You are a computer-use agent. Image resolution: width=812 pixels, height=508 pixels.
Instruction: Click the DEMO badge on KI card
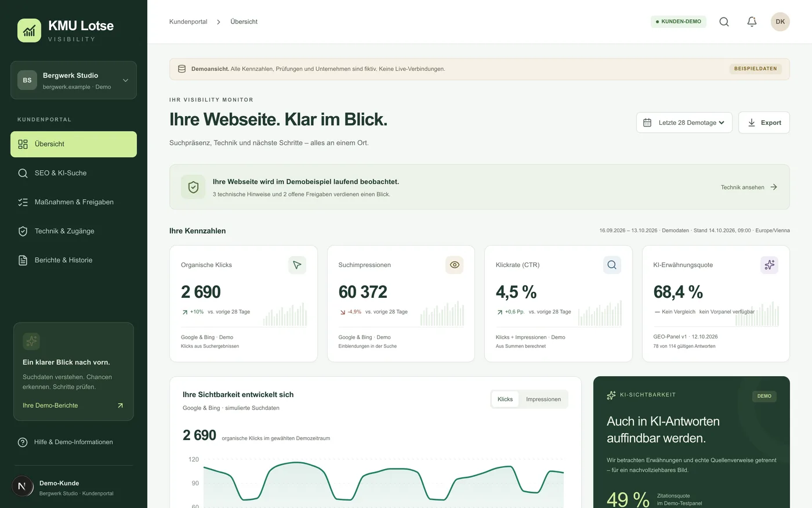pos(764,396)
